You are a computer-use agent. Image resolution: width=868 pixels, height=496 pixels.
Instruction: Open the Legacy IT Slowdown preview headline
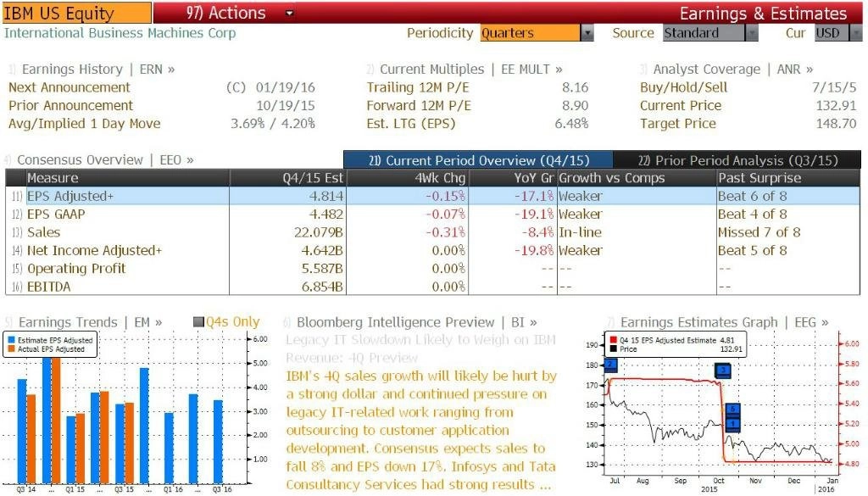point(420,348)
